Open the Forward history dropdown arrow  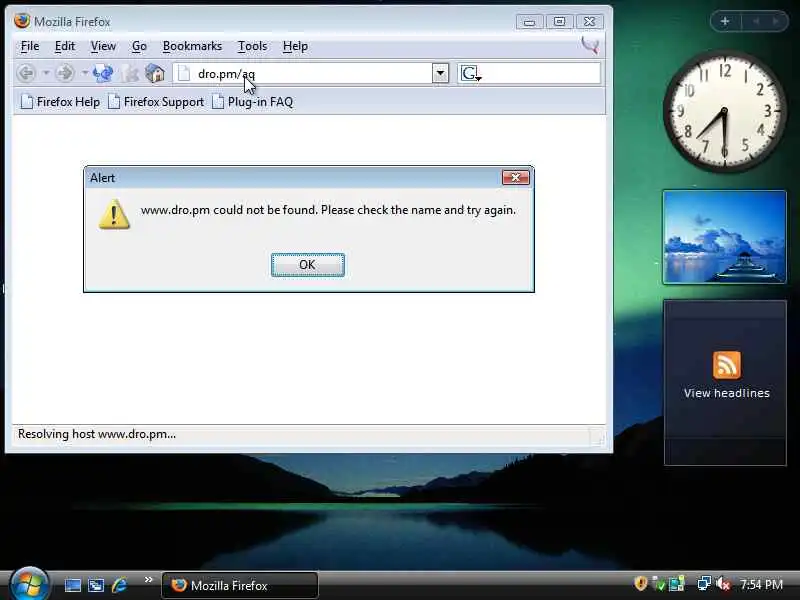[x=85, y=73]
